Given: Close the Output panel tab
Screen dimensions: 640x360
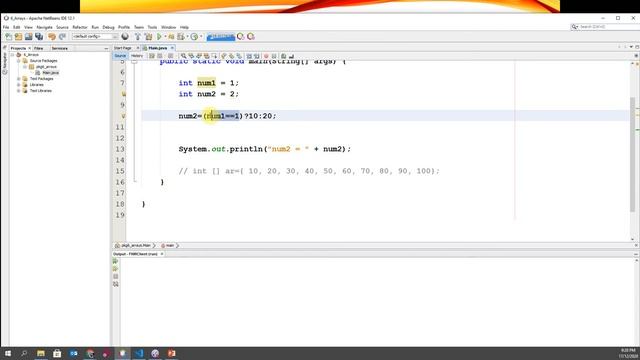Looking at the screenshot, I should 162,254.
